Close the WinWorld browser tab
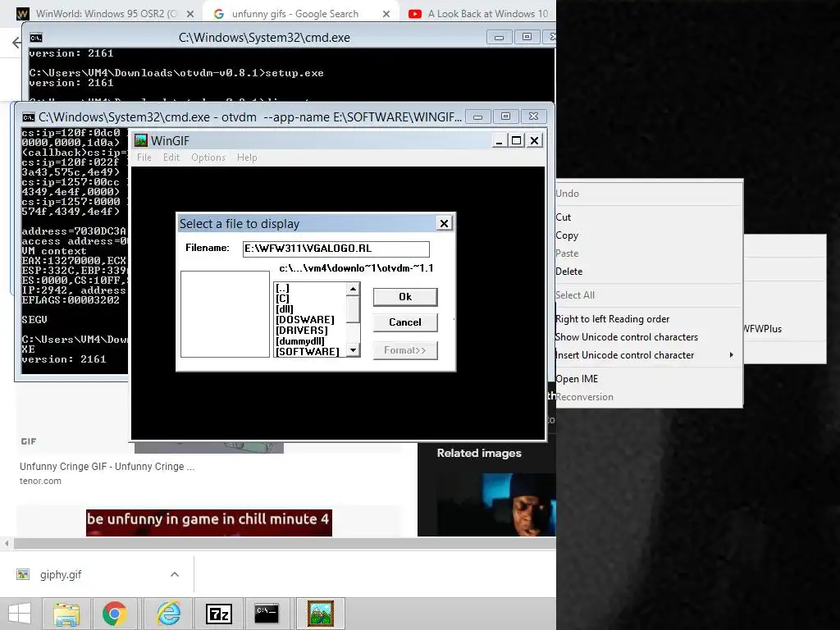The image size is (840, 630). [x=190, y=14]
